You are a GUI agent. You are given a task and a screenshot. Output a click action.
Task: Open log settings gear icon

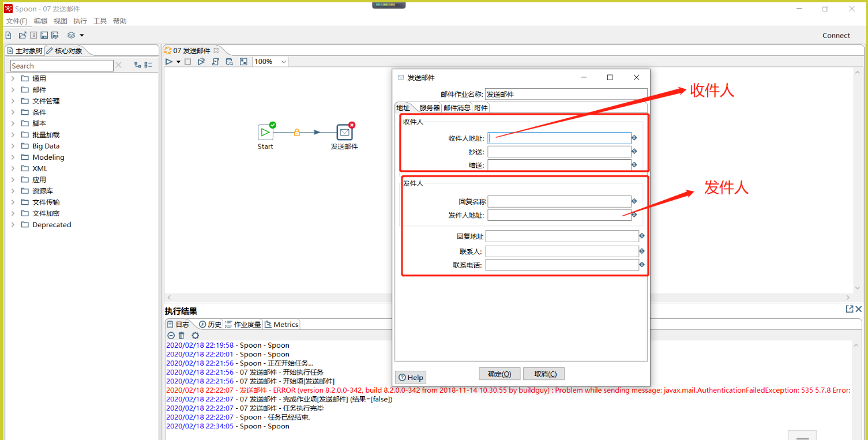tap(196, 335)
